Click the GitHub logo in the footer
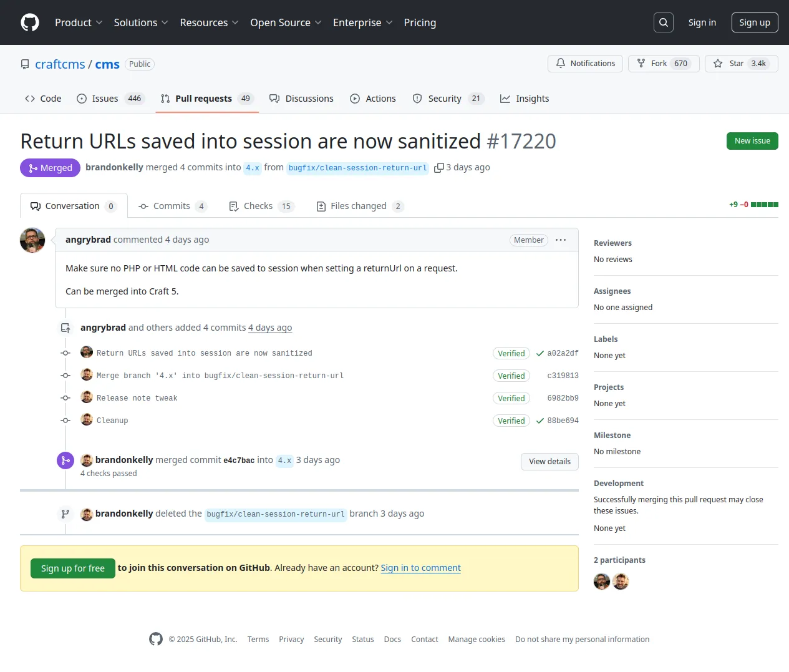This screenshot has height=672, width=789. coord(156,639)
